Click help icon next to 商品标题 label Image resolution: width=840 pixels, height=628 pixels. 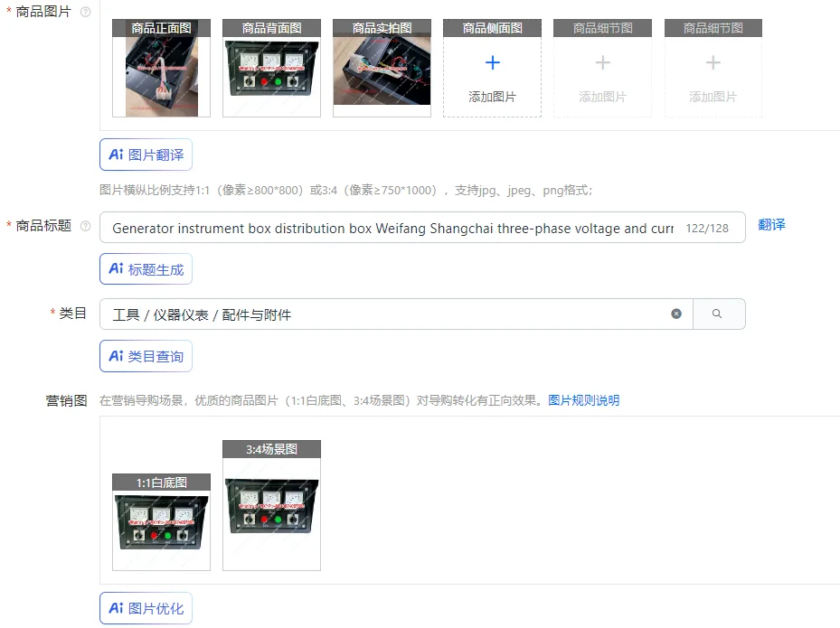(x=85, y=226)
